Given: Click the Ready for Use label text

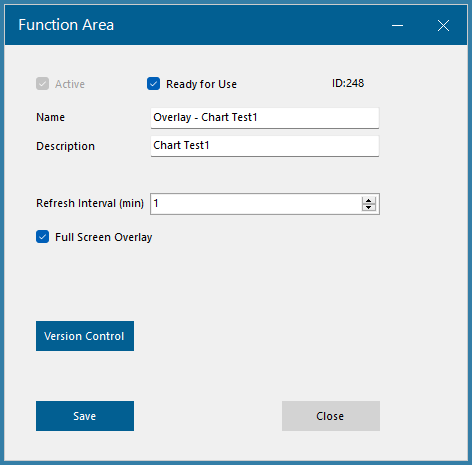Looking at the screenshot, I should click(x=201, y=84).
